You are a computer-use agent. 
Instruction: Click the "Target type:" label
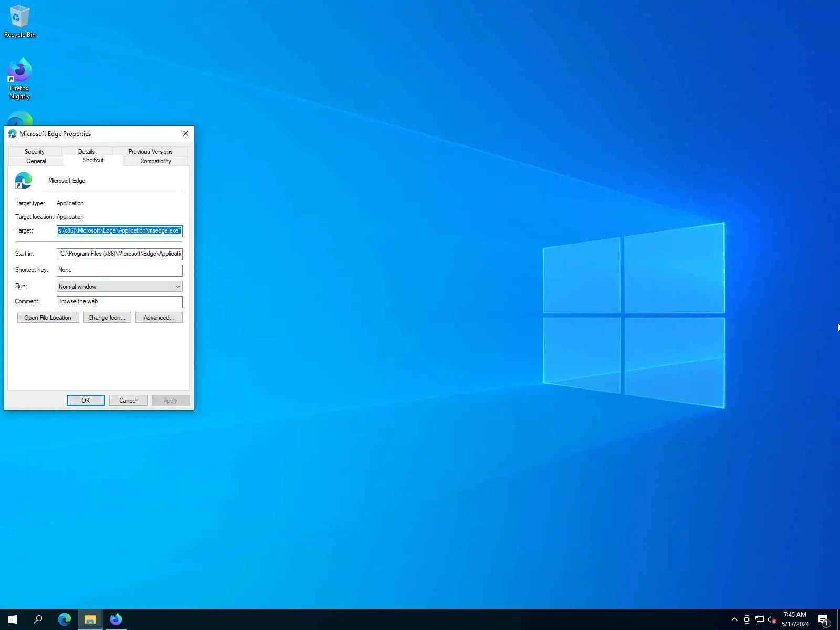[x=30, y=203]
